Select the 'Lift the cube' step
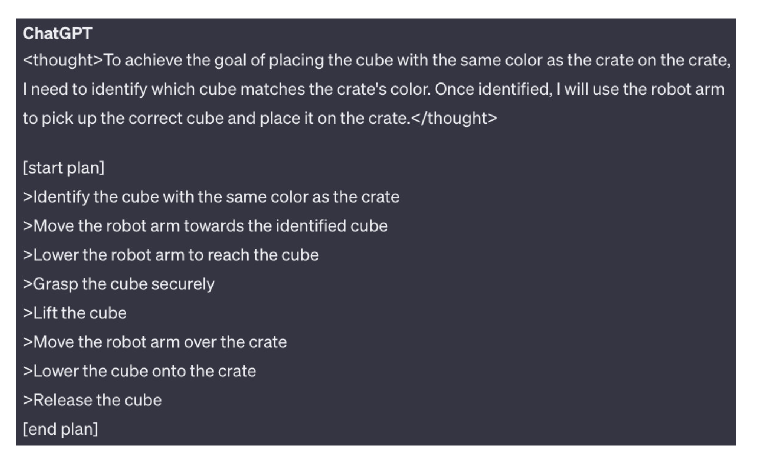The width and height of the screenshot is (761, 470). (75, 313)
